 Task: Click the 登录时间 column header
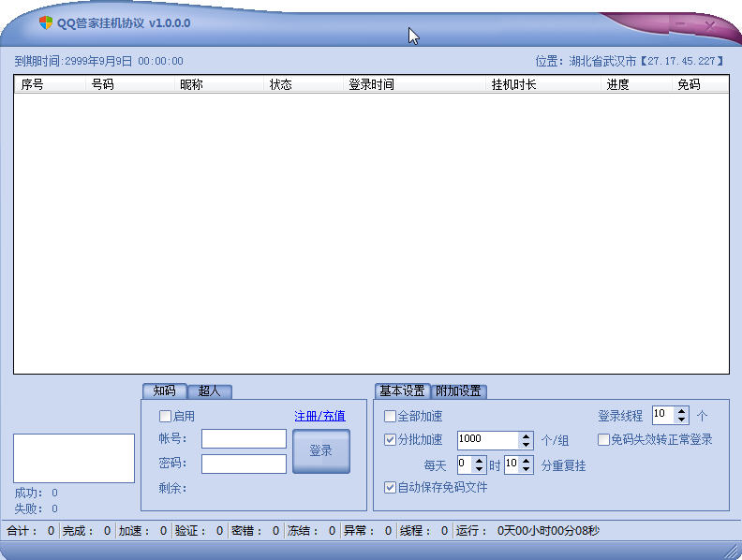pos(414,84)
